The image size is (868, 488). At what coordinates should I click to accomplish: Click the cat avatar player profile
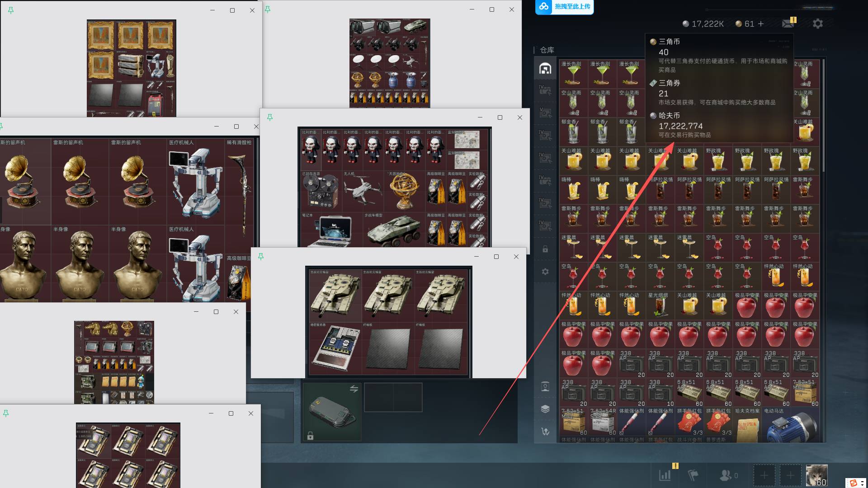[816, 475]
